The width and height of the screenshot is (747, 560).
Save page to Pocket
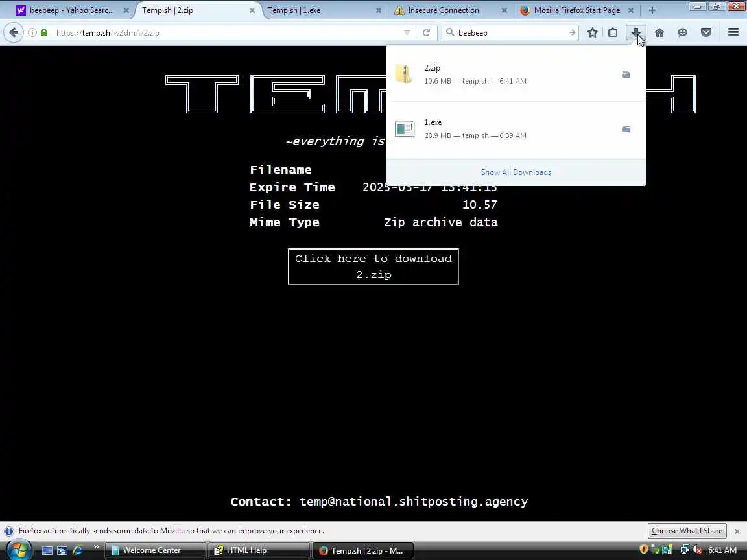pos(706,32)
